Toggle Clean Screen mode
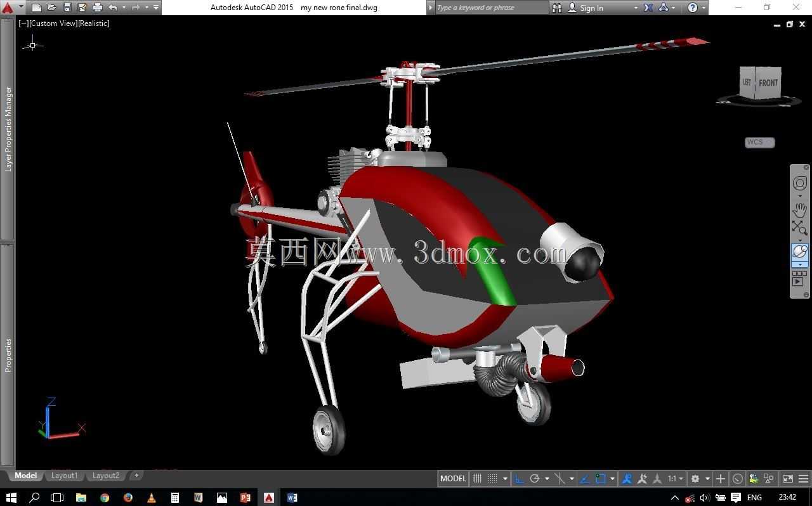 point(788,479)
